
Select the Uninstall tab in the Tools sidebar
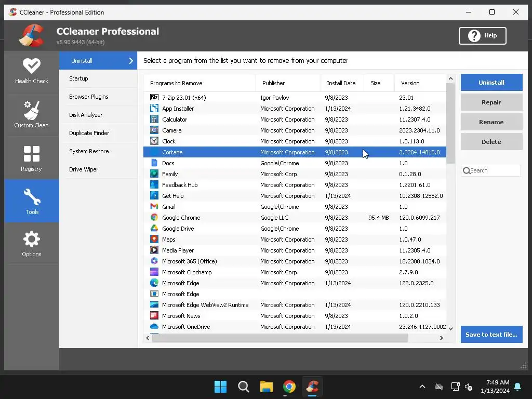pyautogui.click(x=98, y=61)
